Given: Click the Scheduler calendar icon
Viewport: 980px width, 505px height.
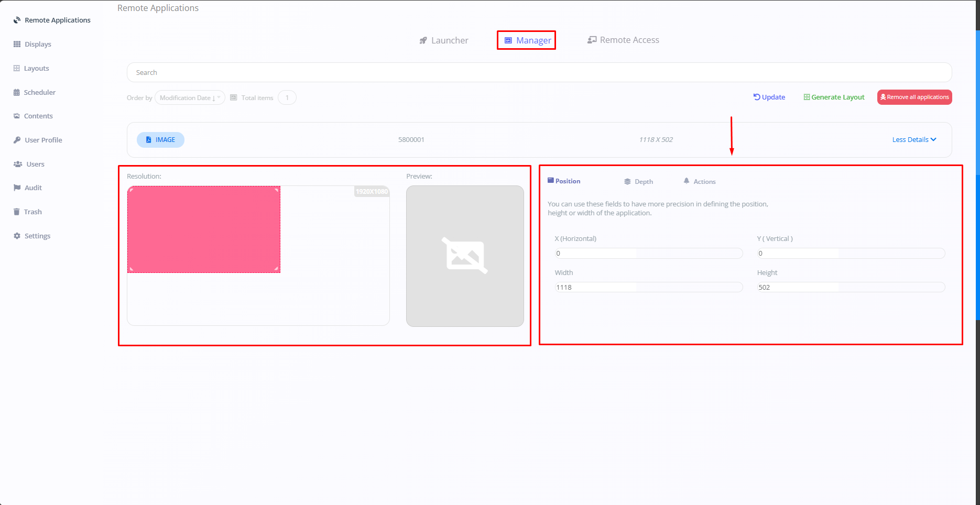Looking at the screenshot, I should pos(17,93).
